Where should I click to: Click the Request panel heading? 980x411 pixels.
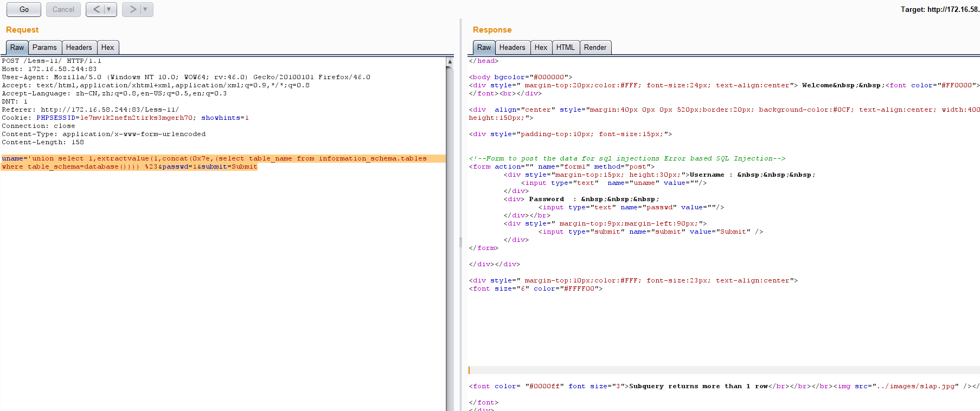pos(22,30)
